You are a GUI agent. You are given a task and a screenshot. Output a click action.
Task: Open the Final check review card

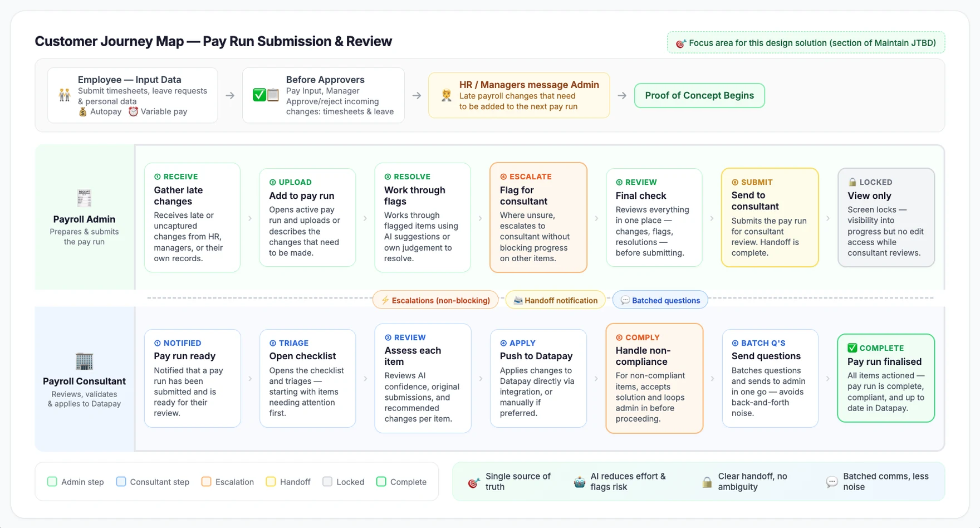(x=654, y=217)
